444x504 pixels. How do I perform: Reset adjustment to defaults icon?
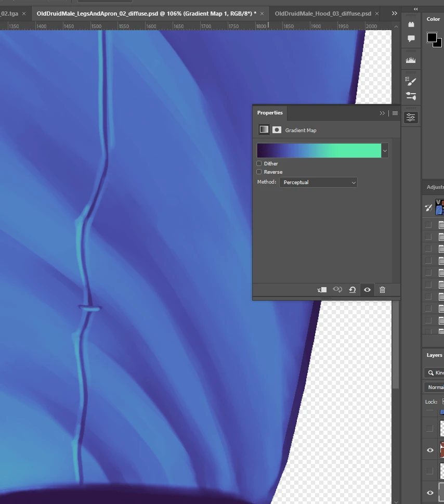click(352, 290)
